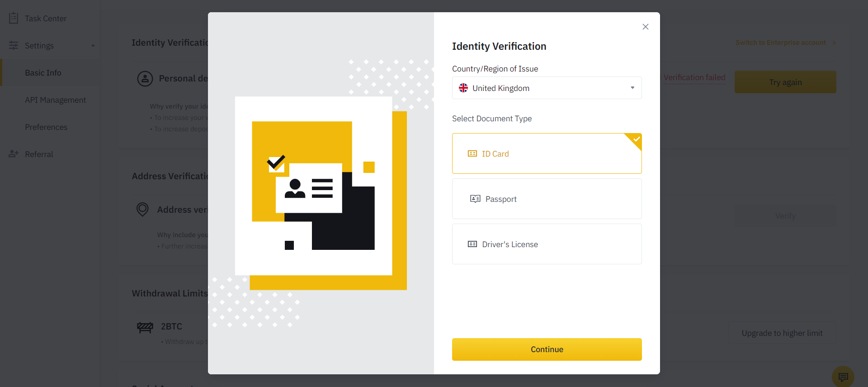Screen dimensions: 868x387
Task: Close the Identity Verification dialog
Action: point(646,27)
